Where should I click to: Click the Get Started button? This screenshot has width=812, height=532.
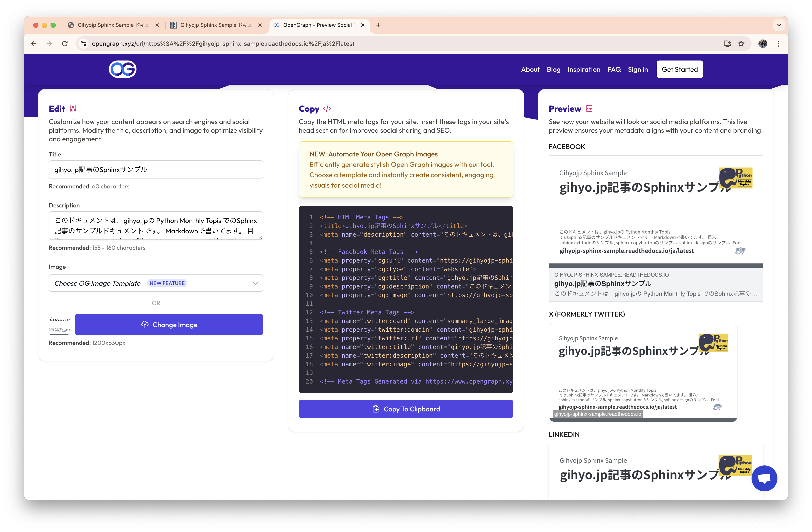[x=679, y=69]
